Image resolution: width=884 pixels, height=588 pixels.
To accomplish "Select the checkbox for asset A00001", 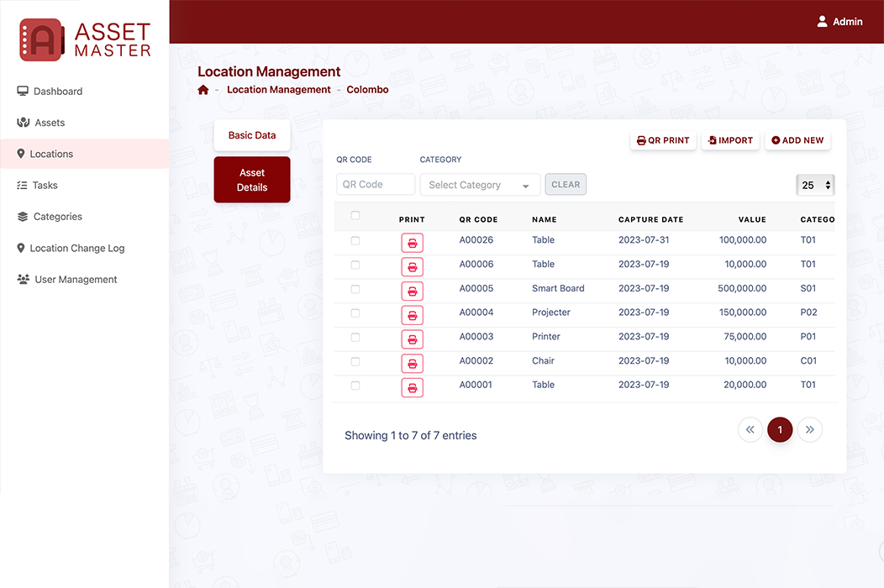I will (355, 386).
